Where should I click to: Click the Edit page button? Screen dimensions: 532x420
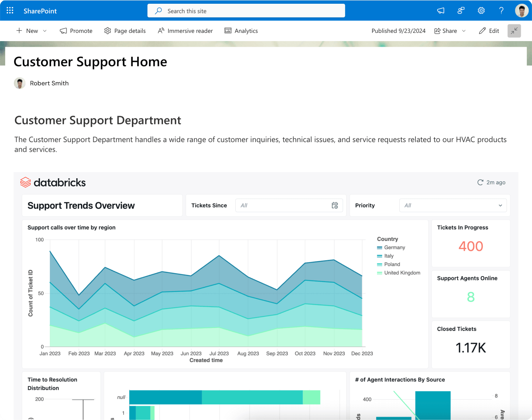[x=489, y=31]
